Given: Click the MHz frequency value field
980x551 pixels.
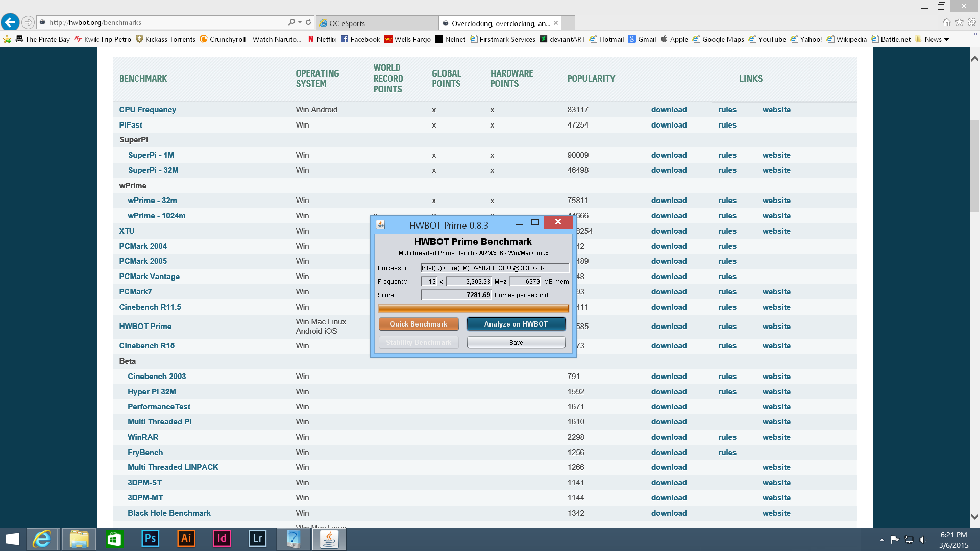Looking at the screenshot, I should coord(469,281).
